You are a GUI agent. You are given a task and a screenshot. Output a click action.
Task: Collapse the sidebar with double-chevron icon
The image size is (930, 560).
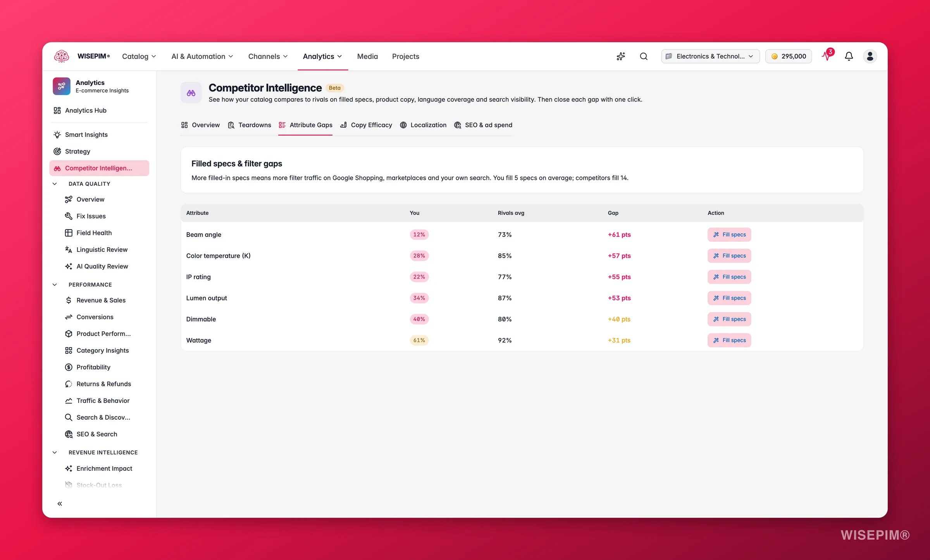pyautogui.click(x=60, y=503)
